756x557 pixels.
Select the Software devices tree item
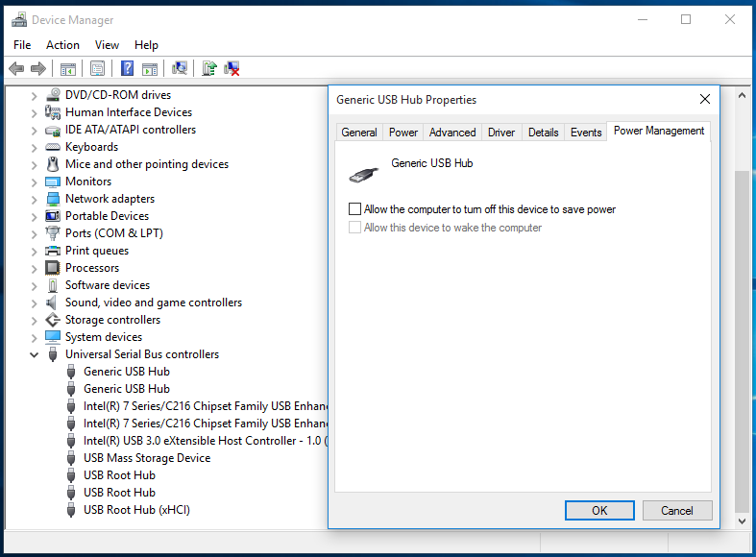click(x=108, y=285)
